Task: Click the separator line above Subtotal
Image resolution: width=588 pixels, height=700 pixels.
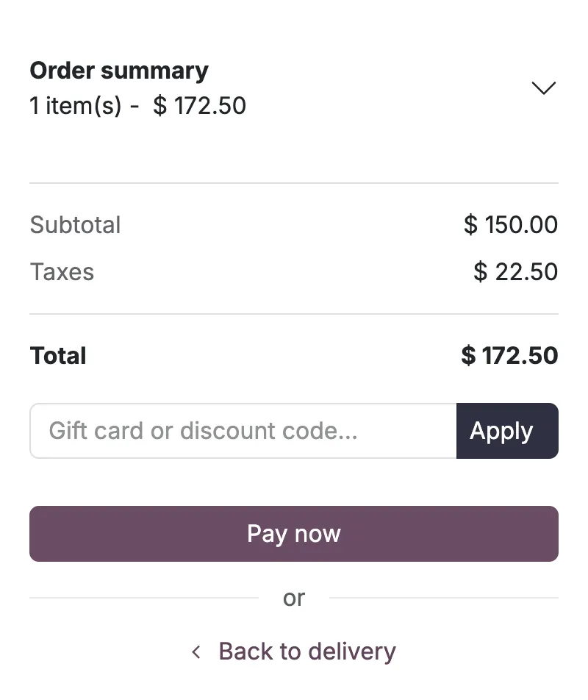Action: 294,183
